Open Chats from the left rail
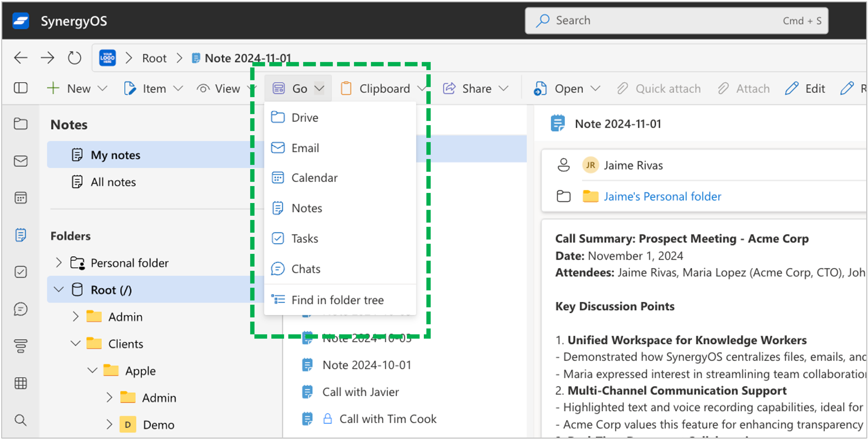This screenshot has height=439, width=868. pos(21,309)
